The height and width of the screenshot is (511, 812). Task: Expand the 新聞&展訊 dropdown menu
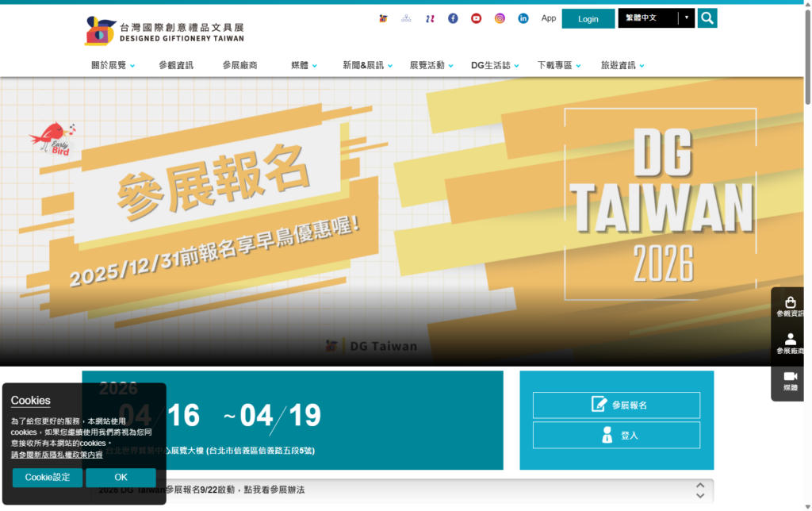(x=367, y=66)
